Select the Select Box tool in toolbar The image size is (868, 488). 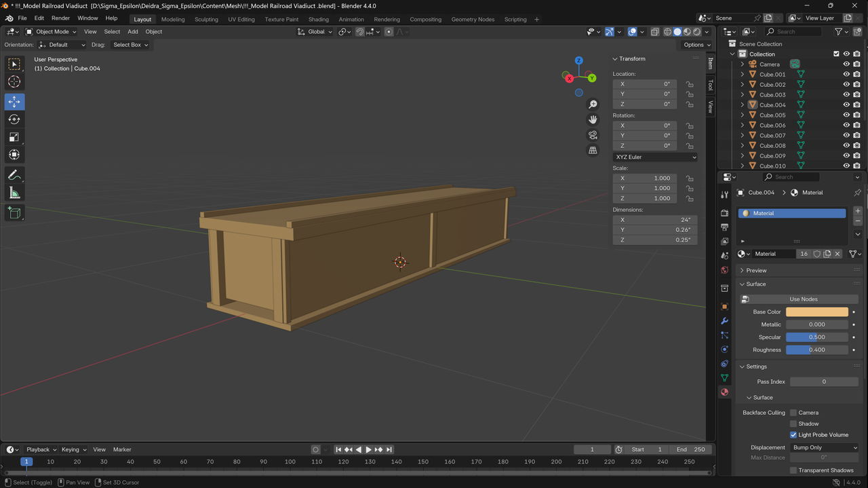[14, 64]
